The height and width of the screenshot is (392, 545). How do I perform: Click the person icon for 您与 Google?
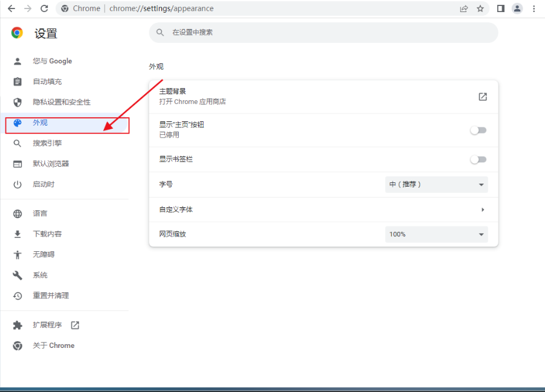18,61
